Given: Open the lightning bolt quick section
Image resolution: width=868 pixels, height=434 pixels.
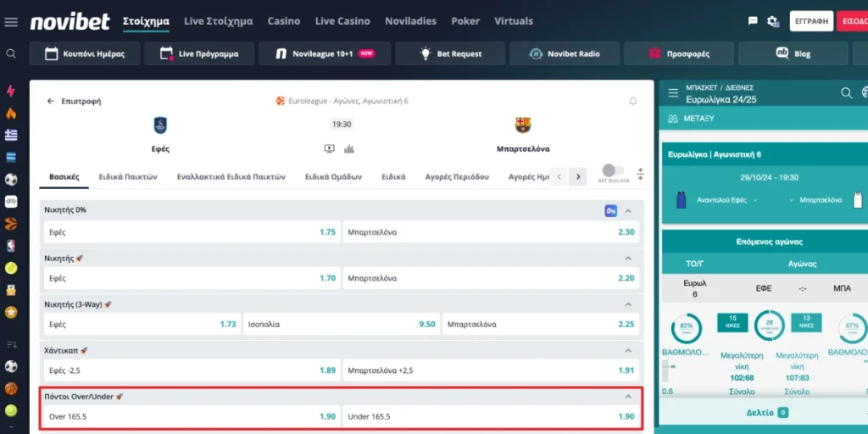Looking at the screenshot, I should coord(10,91).
